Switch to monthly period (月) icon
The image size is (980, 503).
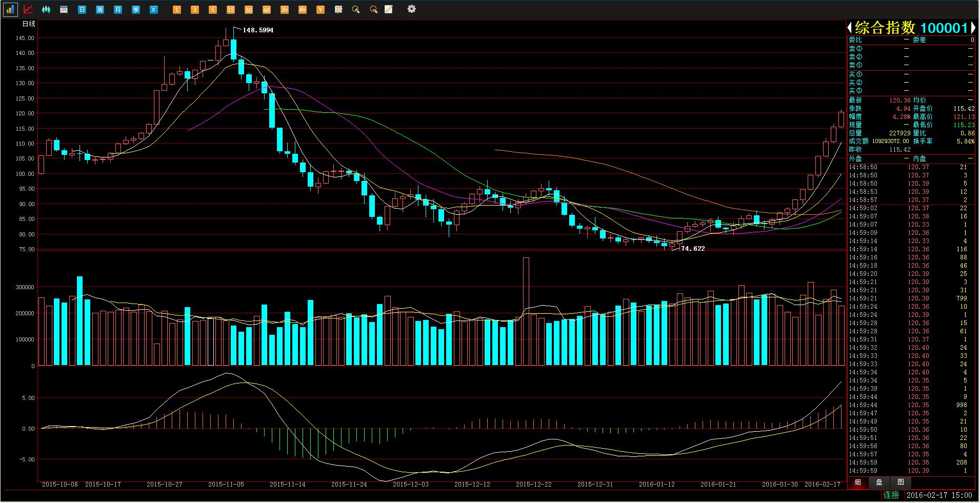click(118, 9)
